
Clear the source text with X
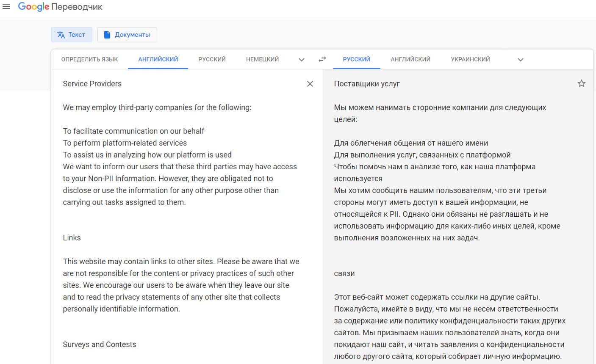tap(310, 84)
